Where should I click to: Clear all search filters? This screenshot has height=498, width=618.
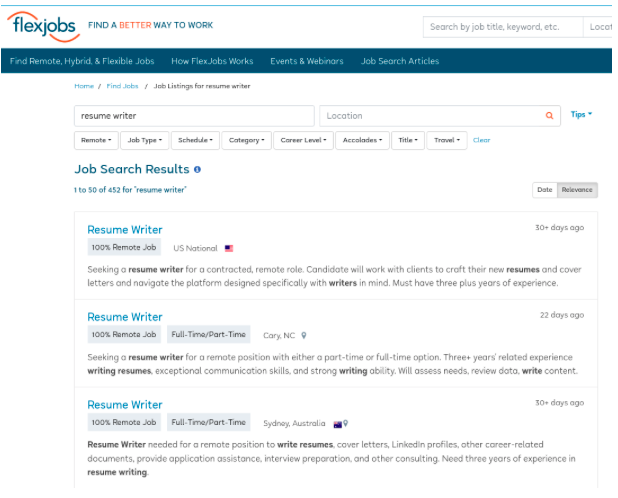pyautogui.click(x=481, y=140)
